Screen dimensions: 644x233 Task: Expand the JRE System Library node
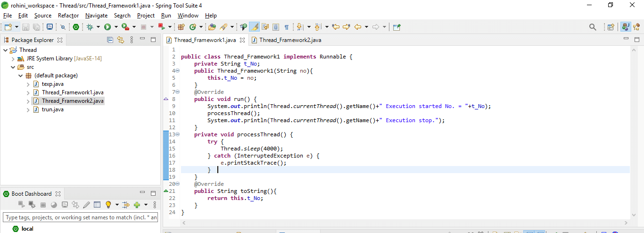(x=13, y=58)
